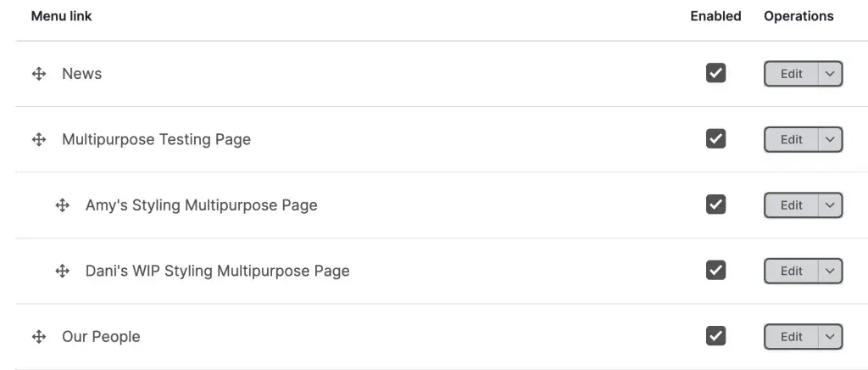Expand operations arrow for Amy's Styling page

(x=830, y=205)
